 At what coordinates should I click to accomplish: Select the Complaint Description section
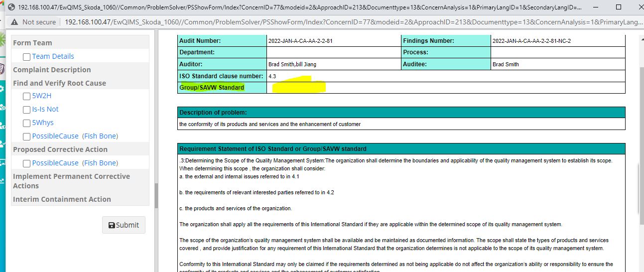click(80, 70)
